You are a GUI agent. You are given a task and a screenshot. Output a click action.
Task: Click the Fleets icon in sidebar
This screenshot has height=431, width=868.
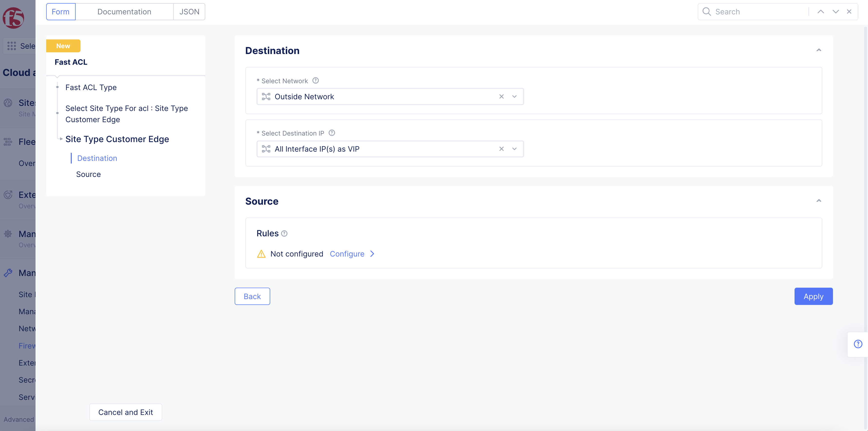pos(8,142)
